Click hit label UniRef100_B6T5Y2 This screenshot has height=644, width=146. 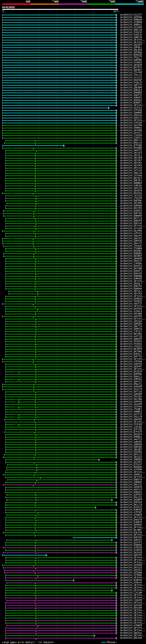131,67
